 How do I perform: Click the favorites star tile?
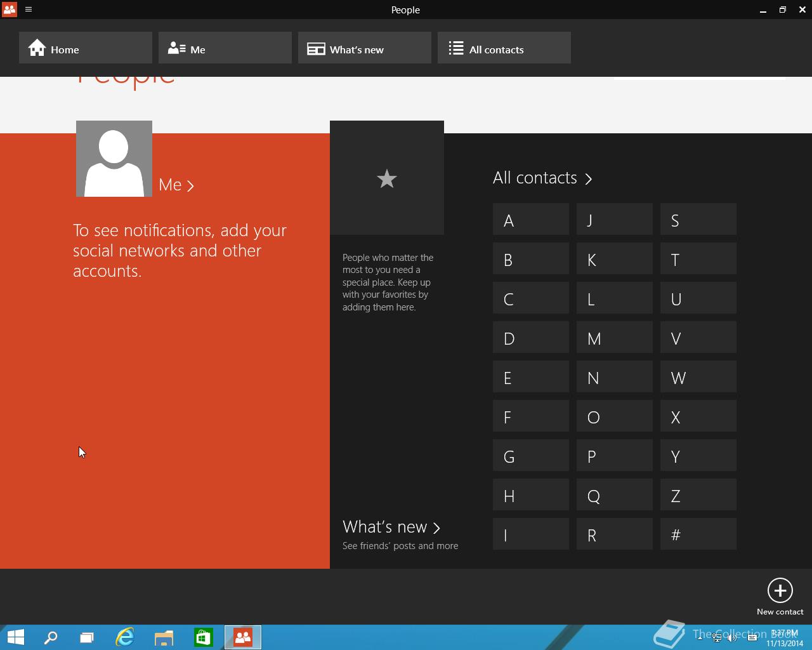pos(387,178)
